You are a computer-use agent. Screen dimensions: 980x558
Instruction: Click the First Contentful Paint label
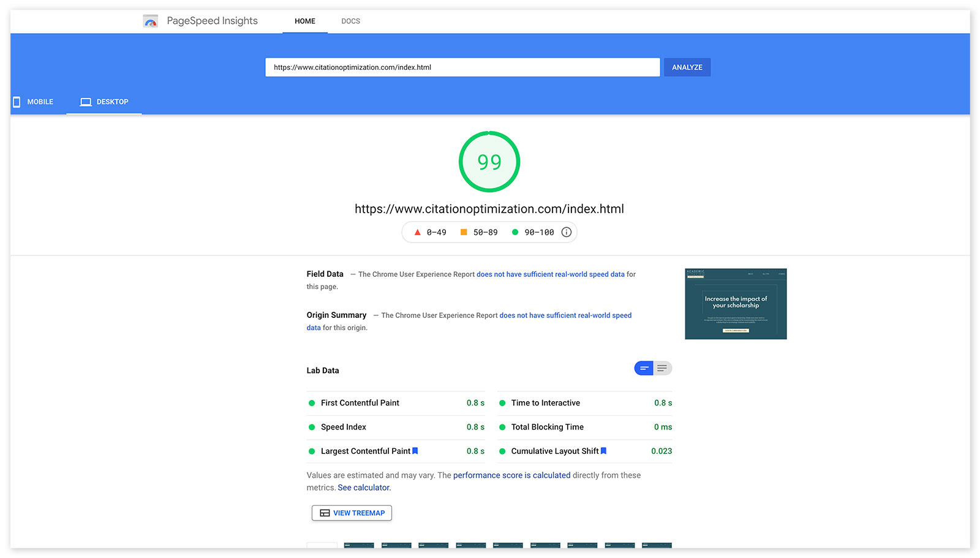360,403
